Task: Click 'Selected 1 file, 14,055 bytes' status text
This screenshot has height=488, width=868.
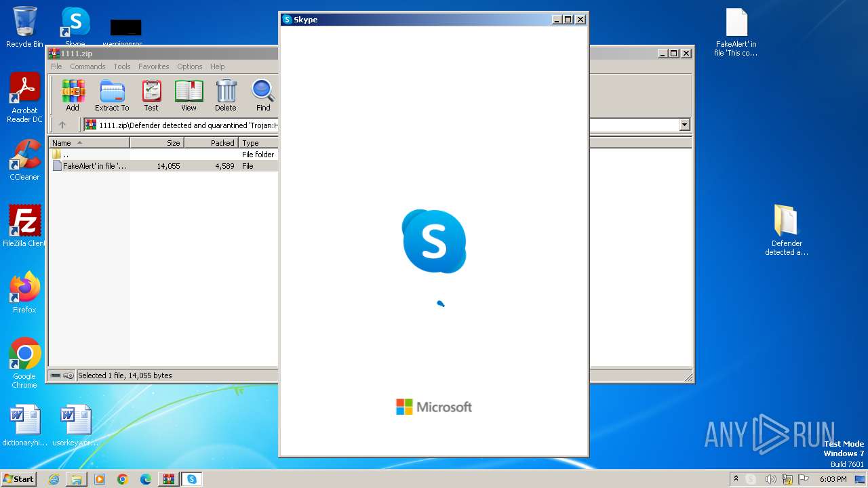Action: 125,375
